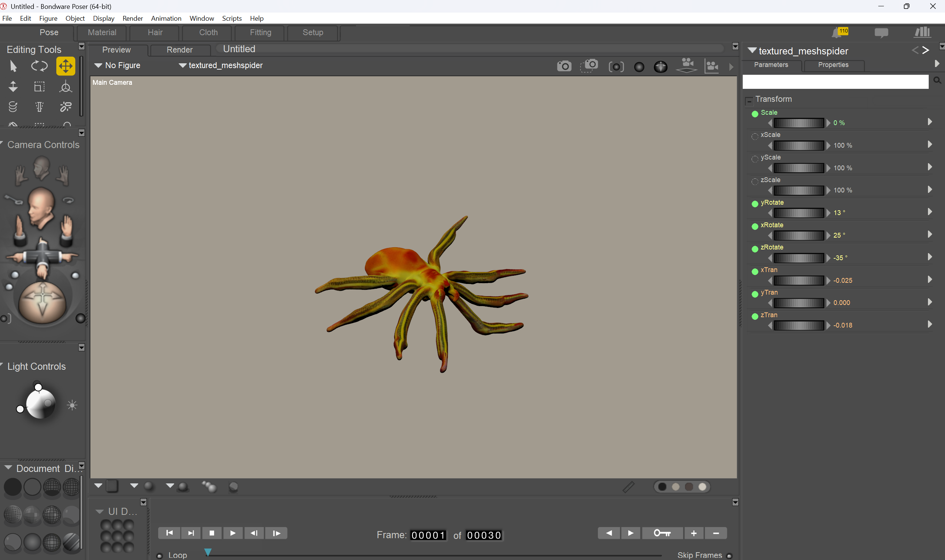Open the Scripts menu

point(232,18)
